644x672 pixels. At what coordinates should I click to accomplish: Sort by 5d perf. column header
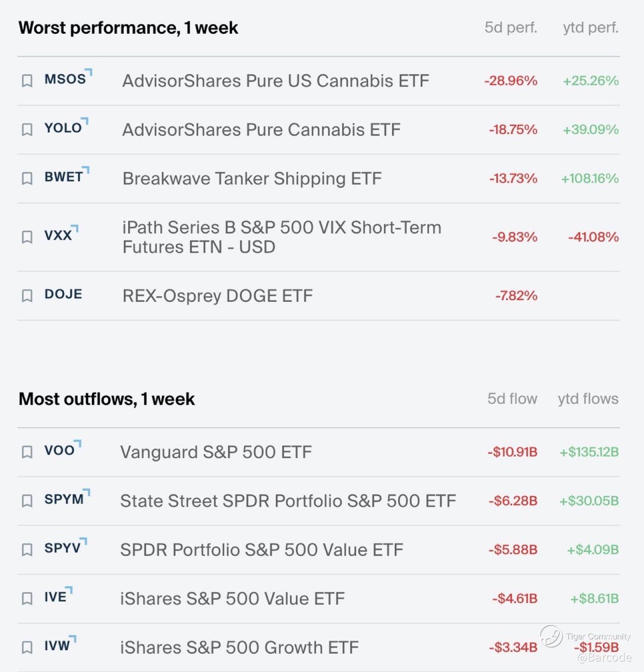tap(511, 28)
